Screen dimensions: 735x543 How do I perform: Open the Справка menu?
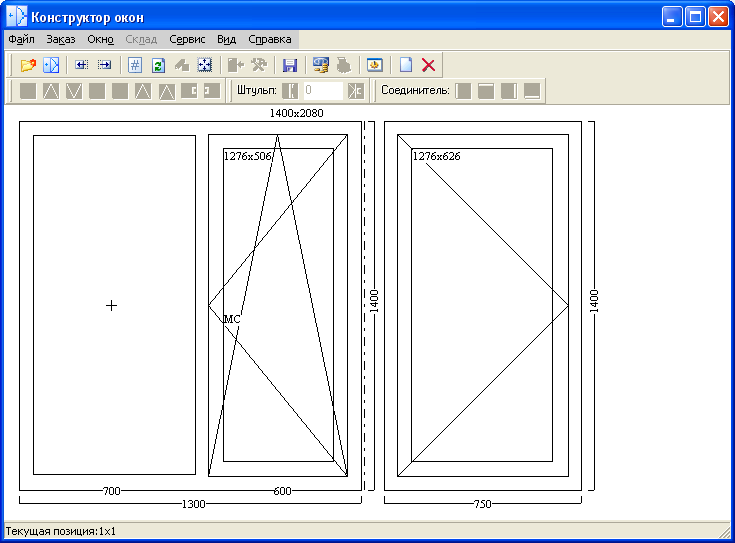click(x=270, y=39)
